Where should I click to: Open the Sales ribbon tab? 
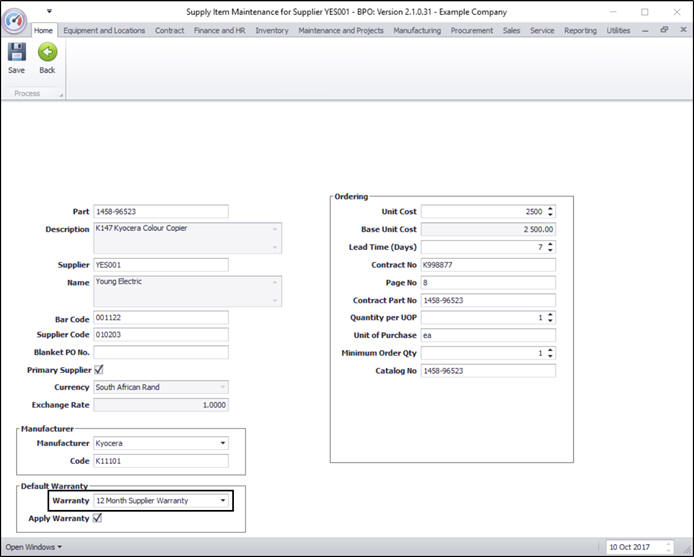pyautogui.click(x=511, y=31)
